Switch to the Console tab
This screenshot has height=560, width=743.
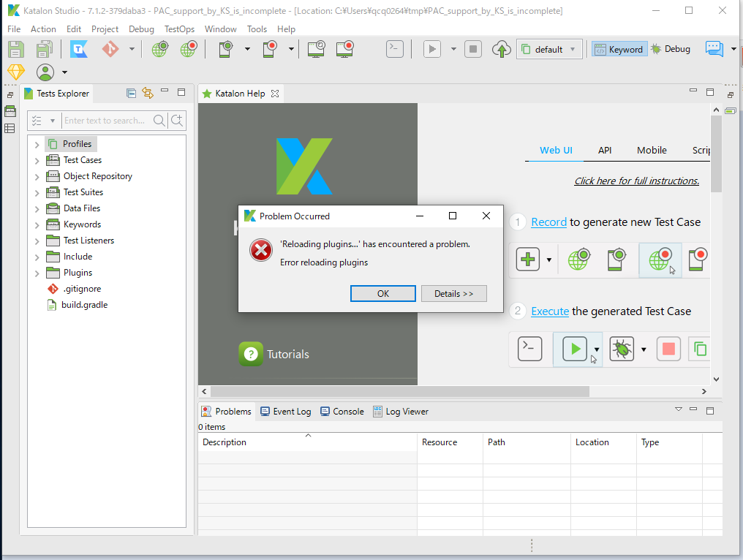[x=342, y=412]
